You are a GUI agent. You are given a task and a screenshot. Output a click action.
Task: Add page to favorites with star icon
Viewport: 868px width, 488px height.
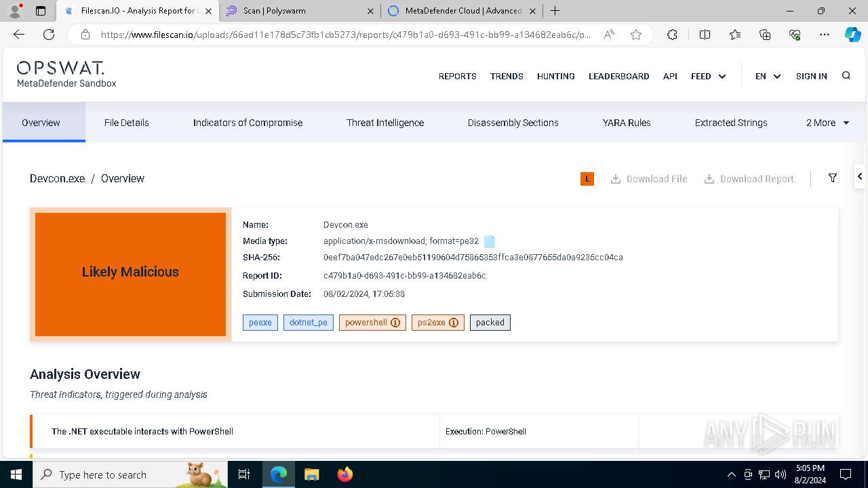(x=636, y=35)
